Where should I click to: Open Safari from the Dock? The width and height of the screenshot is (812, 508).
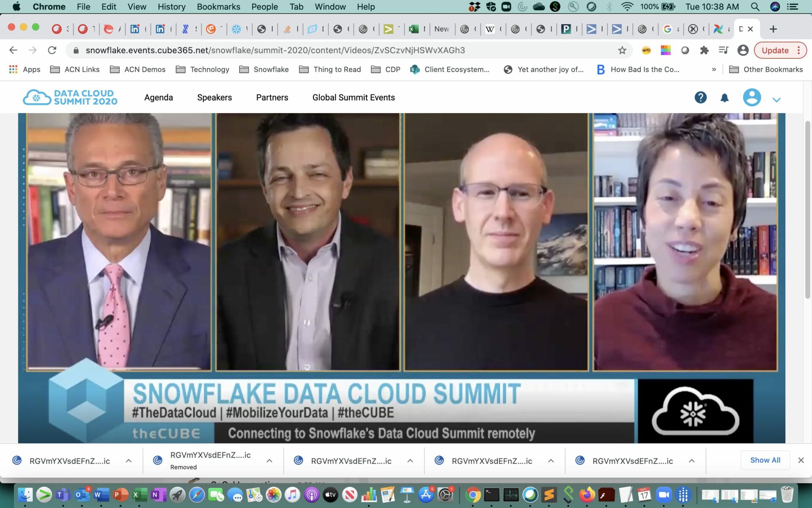[197, 494]
